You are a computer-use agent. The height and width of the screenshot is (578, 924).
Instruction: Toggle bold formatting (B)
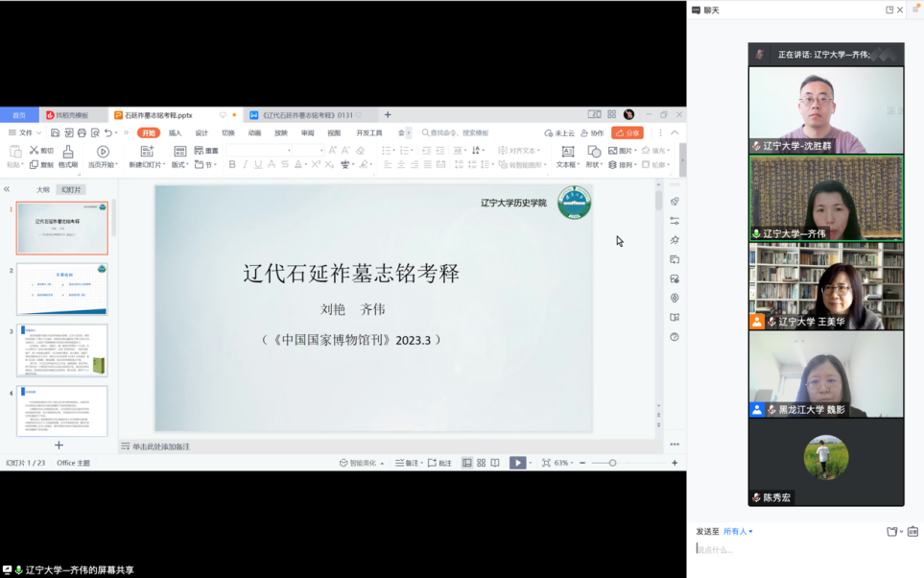(x=232, y=165)
